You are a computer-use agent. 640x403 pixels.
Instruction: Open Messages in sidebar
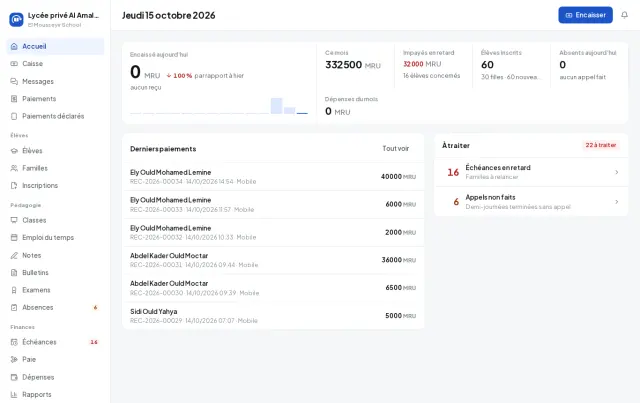55,81
